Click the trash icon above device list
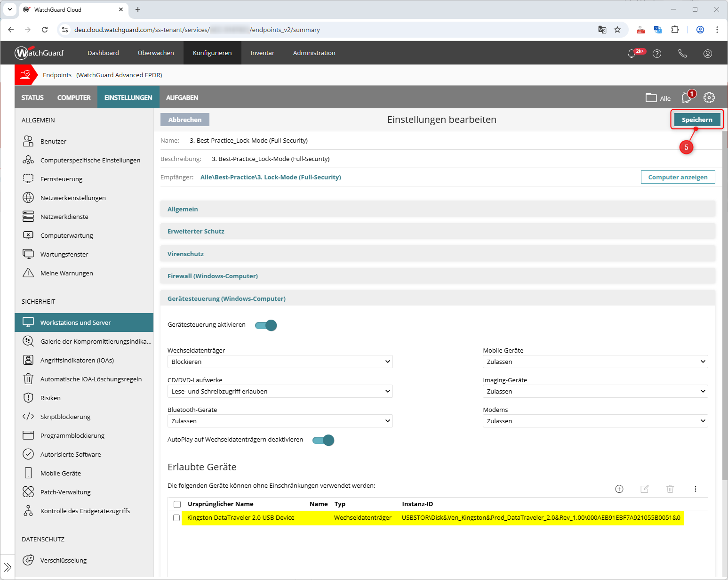The image size is (728, 580). 670,489
